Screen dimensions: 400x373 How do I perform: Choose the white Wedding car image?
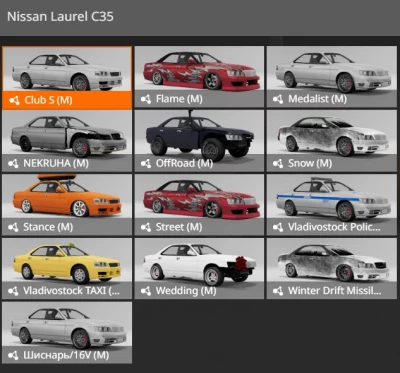pyautogui.click(x=199, y=260)
